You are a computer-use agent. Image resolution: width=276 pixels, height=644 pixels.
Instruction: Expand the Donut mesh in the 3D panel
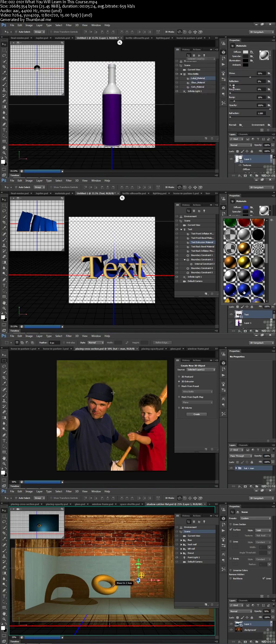(181, 553)
